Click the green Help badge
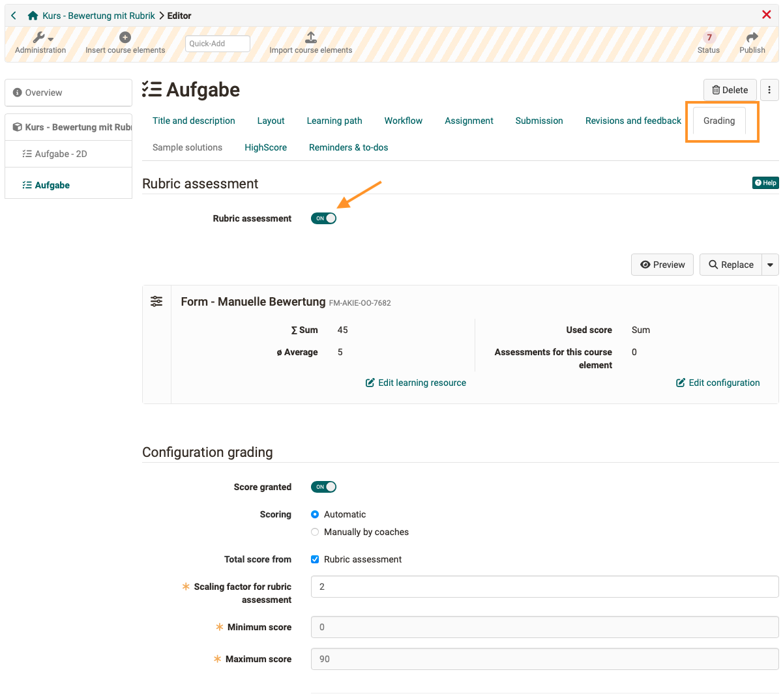 coord(765,182)
